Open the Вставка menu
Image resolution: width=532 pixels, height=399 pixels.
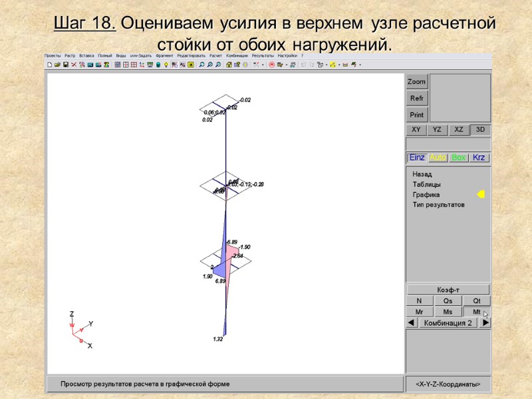tap(86, 56)
